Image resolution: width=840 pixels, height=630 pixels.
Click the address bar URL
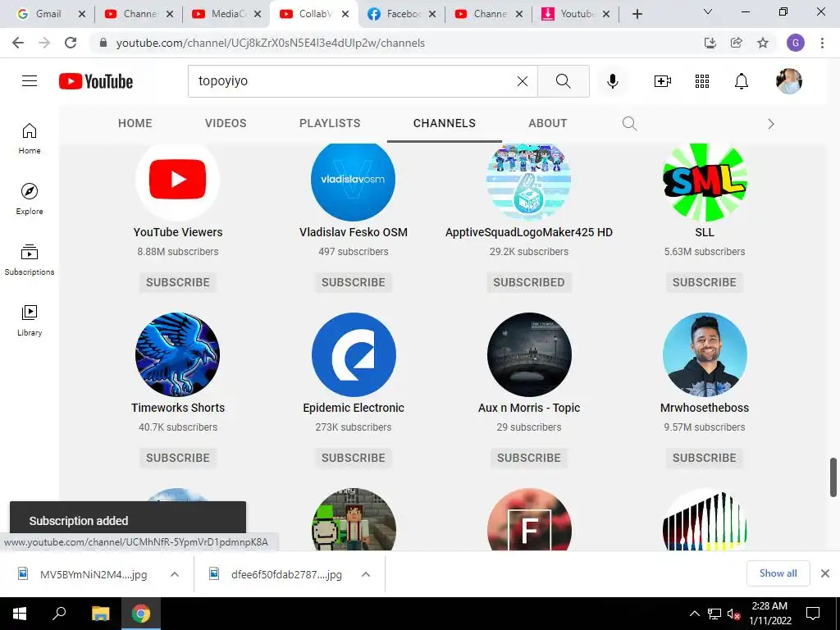click(271, 43)
